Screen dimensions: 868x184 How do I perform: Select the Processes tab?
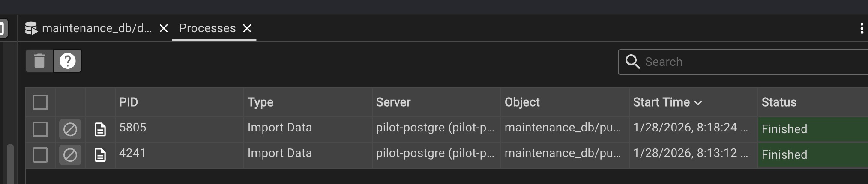(207, 28)
